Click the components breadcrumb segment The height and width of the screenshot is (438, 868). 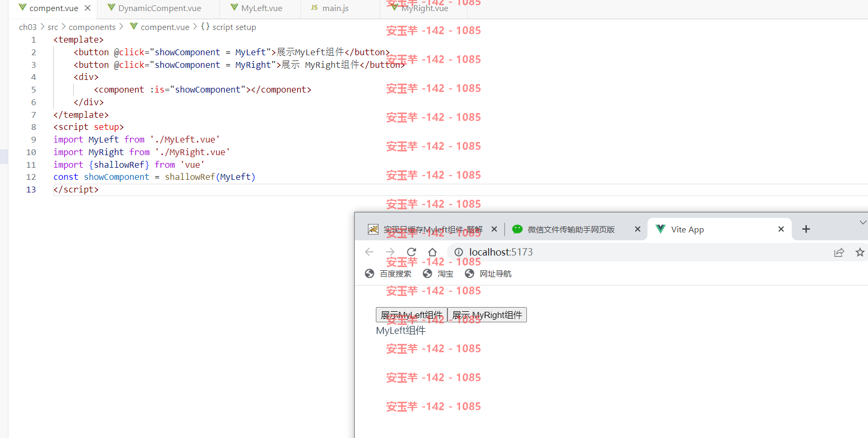(x=92, y=27)
